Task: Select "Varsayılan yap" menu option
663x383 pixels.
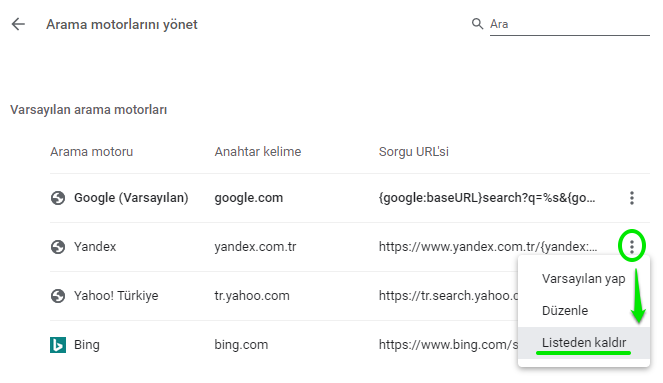Action: tap(584, 279)
